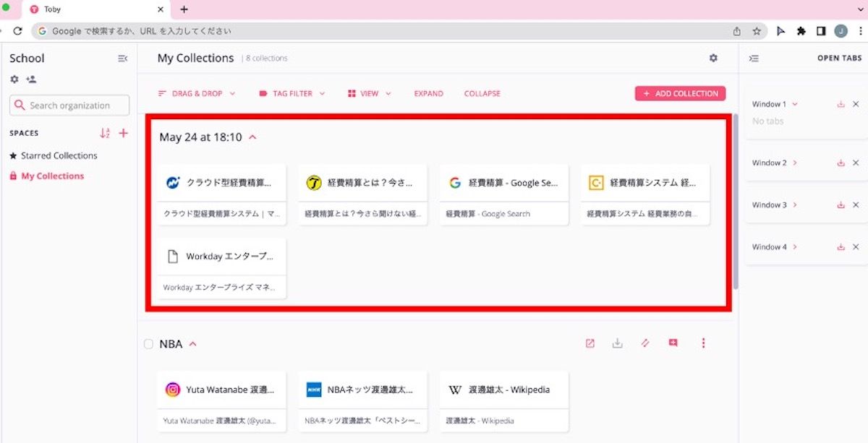Viewport: 868px width, 443px height.
Task: Collapse the left sidebar panel
Action: click(x=122, y=59)
